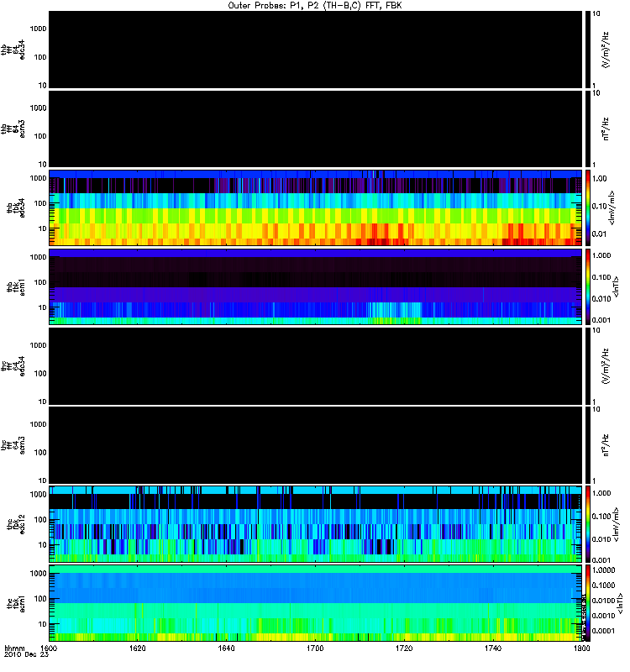
Task: Click the 1600 time axis label
Action: (49, 648)
